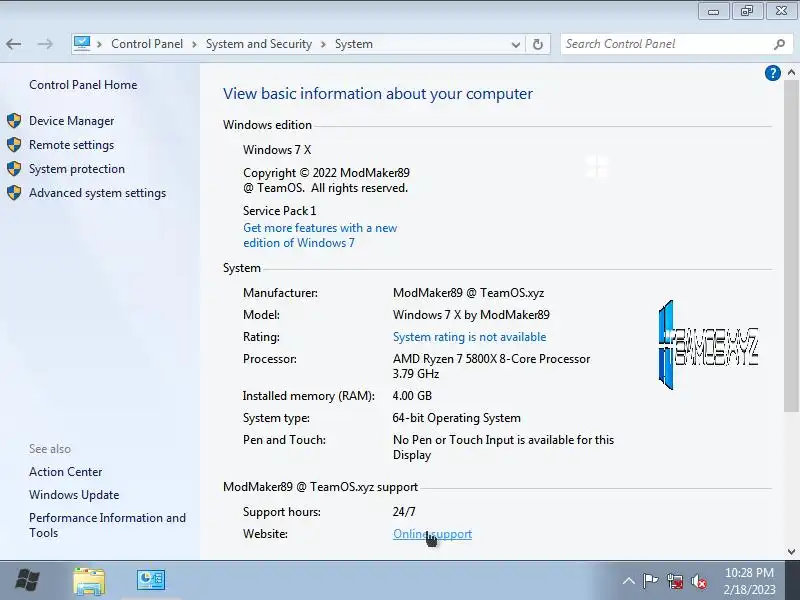The height and width of the screenshot is (600, 800).
Task: Click the muted volume tray icon
Action: (699, 581)
